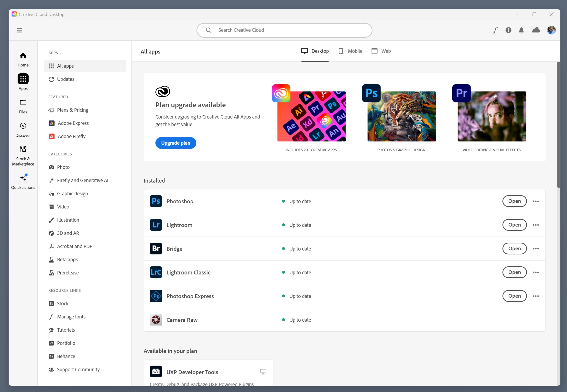This screenshot has width=567, height=392.
Task: Expand more options for Bridge
Action: pyautogui.click(x=535, y=249)
